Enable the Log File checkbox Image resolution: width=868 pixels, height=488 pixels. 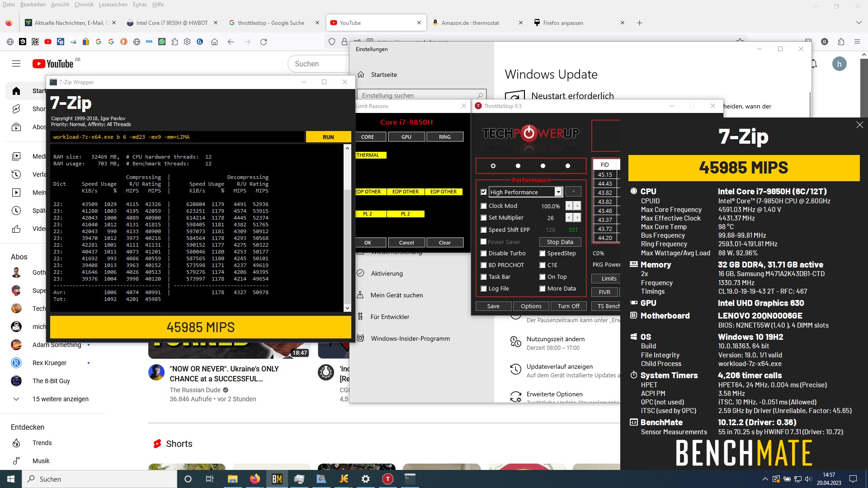click(x=483, y=288)
